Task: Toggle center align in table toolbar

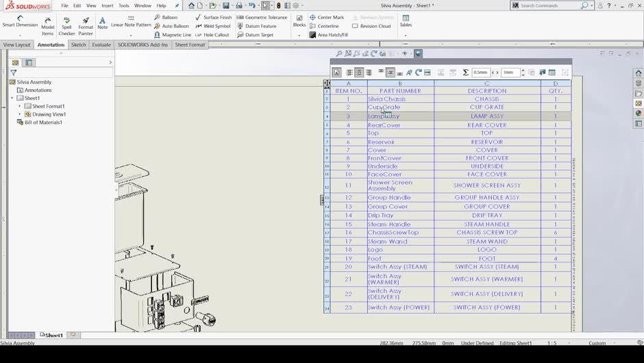Action: (x=359, y=73)
